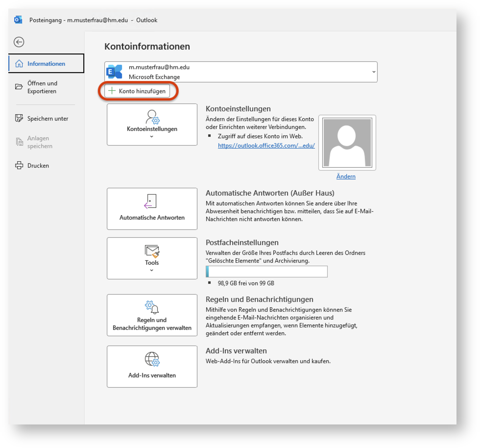Viewport: 480px width, 448px height.
Task: Open Regeln und Benachrichtigungen verwalten
Action: [x=152, y=315]
